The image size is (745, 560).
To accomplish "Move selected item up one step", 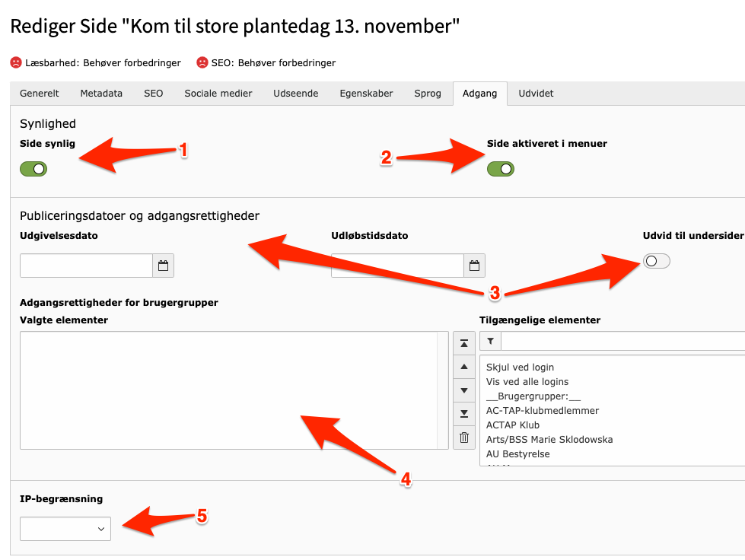I will 464,367.
